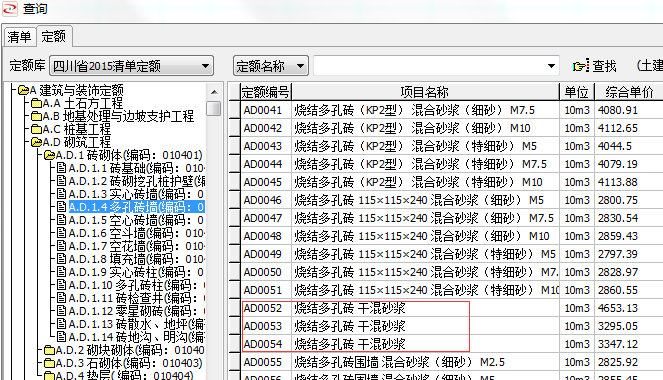663x380 pixels.
Task: Select tree node A.A 土石方工程
Action: 83,103
